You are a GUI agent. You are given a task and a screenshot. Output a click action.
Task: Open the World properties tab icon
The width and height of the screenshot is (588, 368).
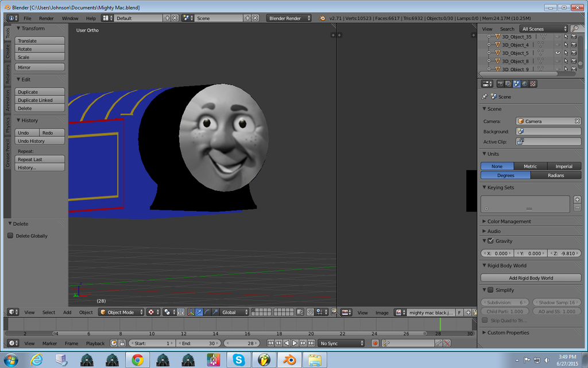525,84
